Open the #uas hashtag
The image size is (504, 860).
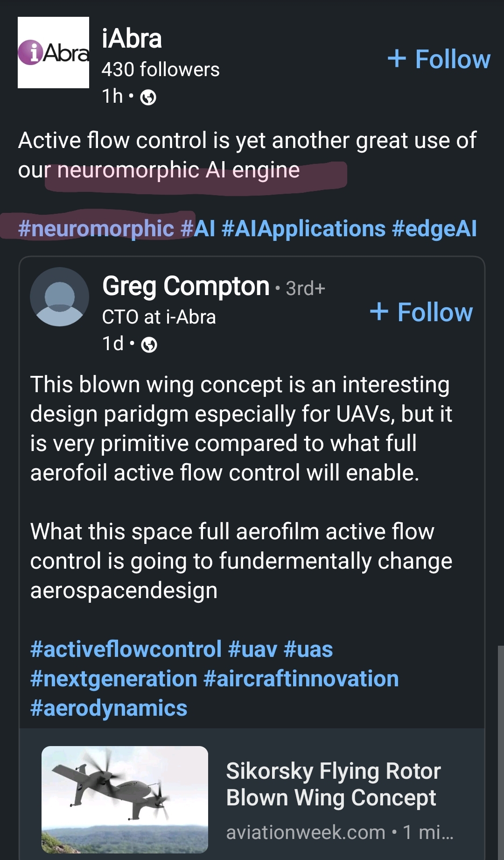(308, 649)
